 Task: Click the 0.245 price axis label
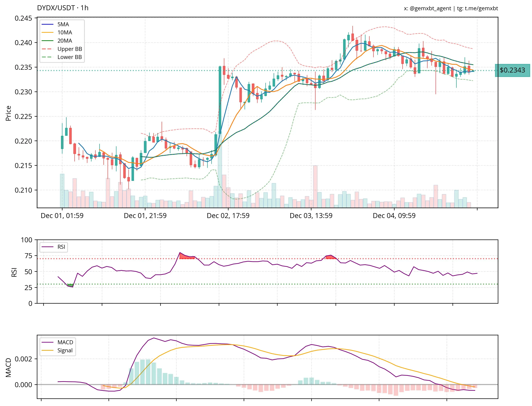pyautogui.click(x=23, y=18)
